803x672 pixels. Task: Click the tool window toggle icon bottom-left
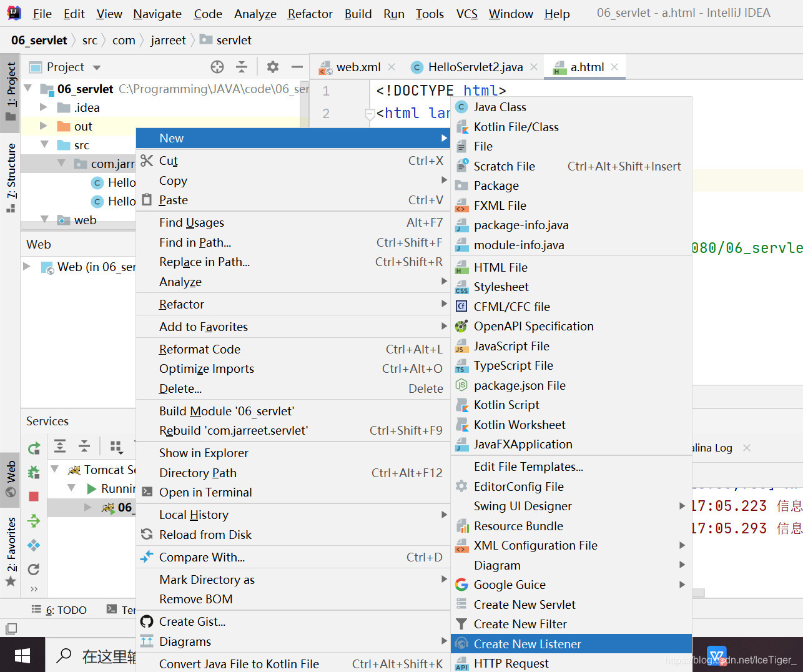[x=11, y=628]
